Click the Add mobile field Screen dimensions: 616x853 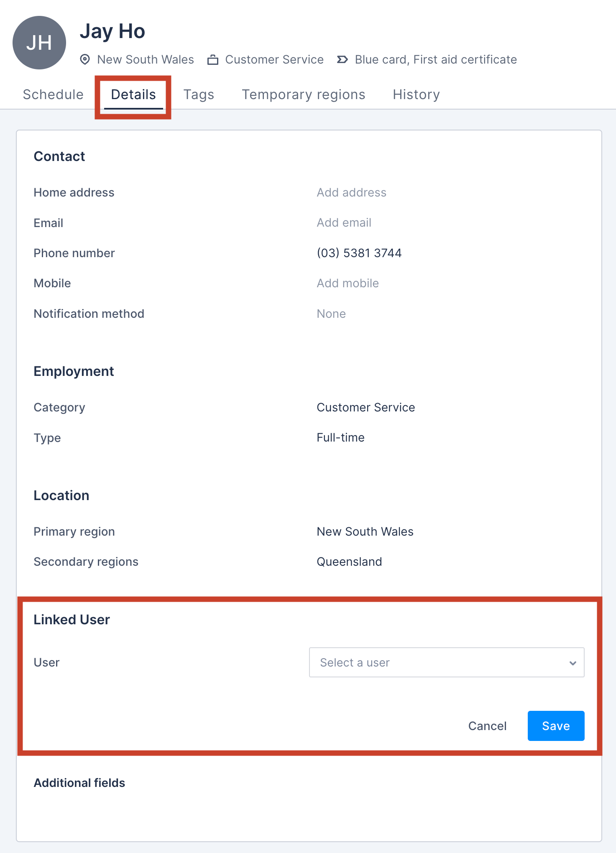(x=348, y=283)
